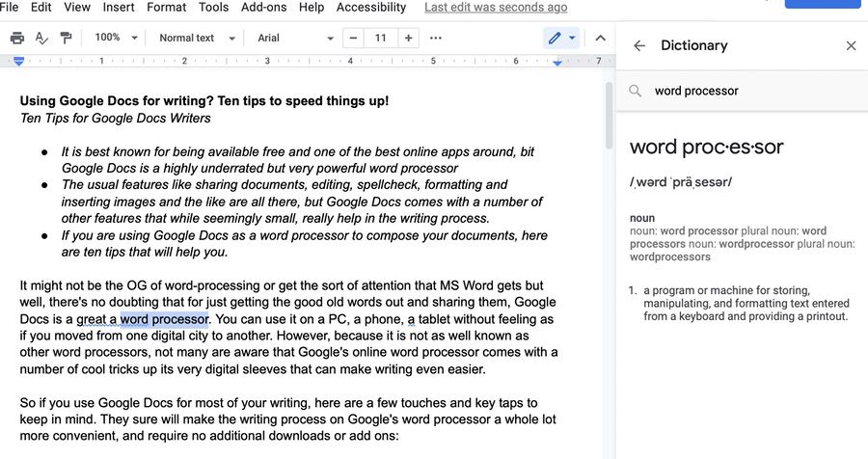Click the underlined 'a' before 'tablet'
This screenshot has width=868, height=459.
pos(411,319)
